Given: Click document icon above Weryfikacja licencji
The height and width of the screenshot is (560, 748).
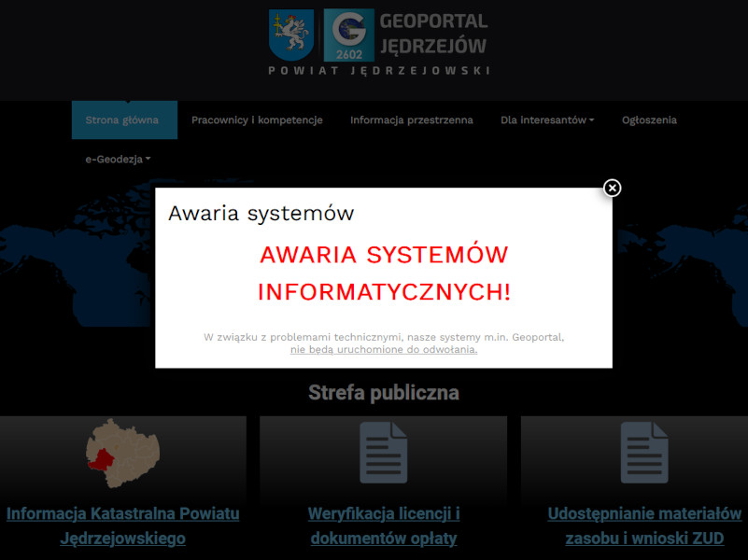Looking at the screenshot, I should pos(384,453).
